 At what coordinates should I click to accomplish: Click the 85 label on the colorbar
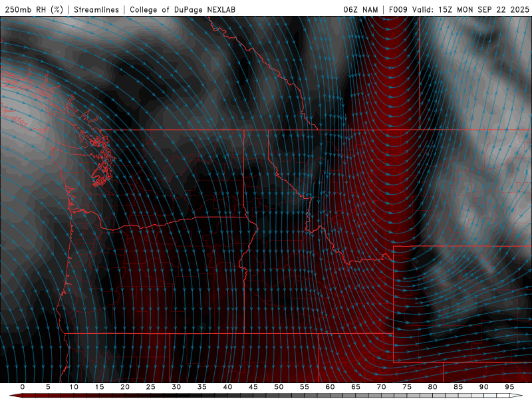(458, 387)
